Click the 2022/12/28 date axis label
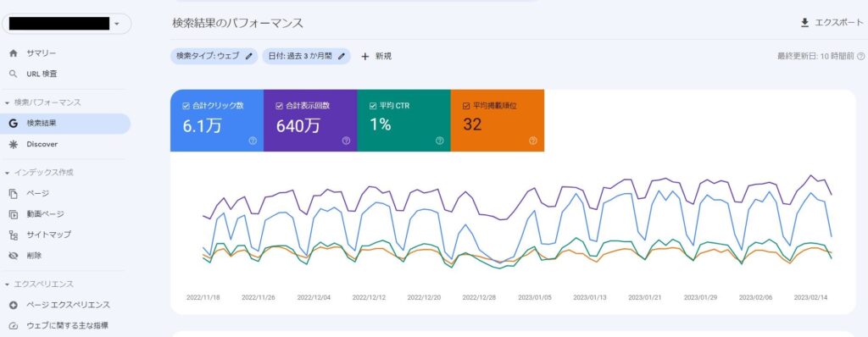Viewport: 868px width, 337px height. coord(480,297)
